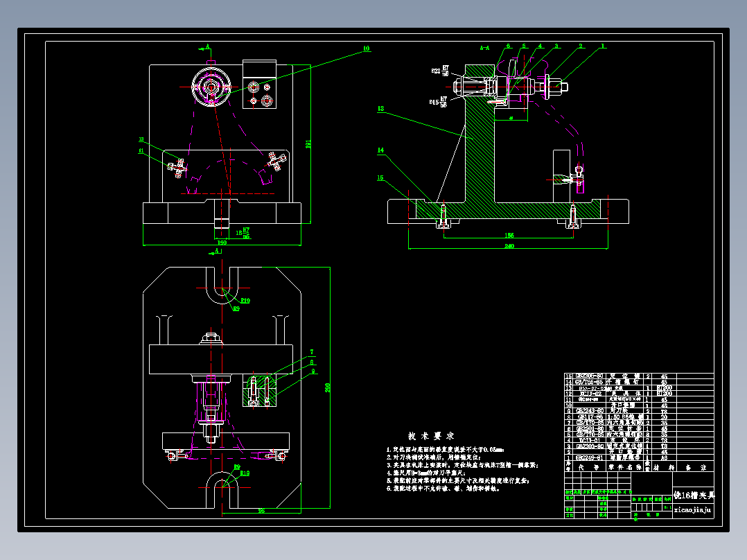Select balloon number 10 leader label
The height and width of the screenshot is (560, 747).
[367, 49]
